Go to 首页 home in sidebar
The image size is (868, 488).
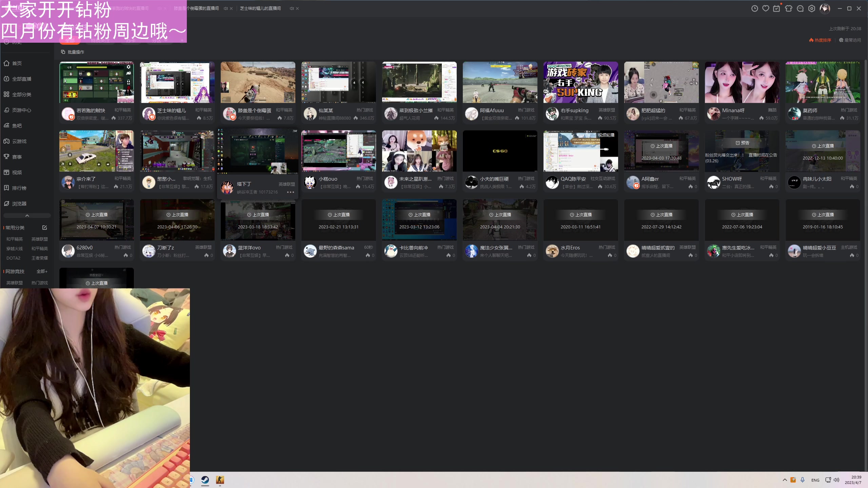[x=13, y=63]
